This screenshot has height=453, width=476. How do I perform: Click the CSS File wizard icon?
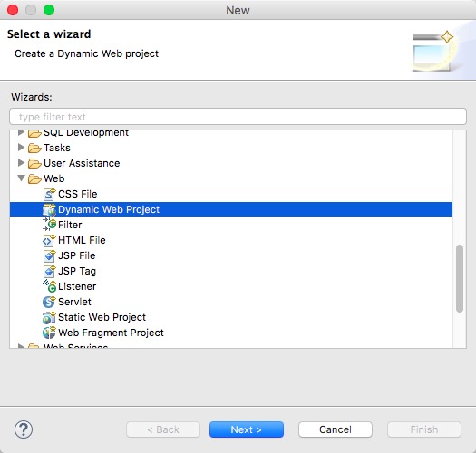[x=49, y=194]
